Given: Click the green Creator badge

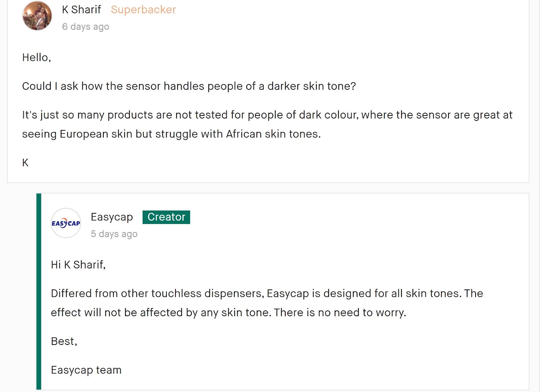Looking at the screenshot, I should coord(166,217).
